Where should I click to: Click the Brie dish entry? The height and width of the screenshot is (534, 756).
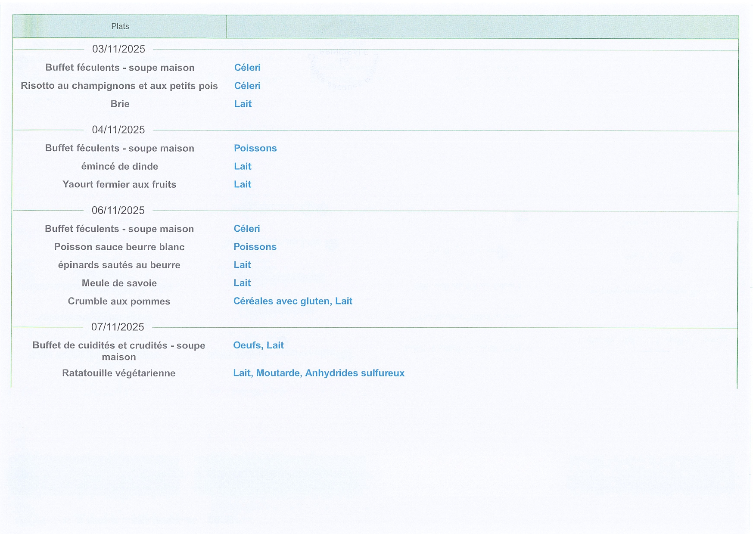pyautogui.click(x=120, y=104)
